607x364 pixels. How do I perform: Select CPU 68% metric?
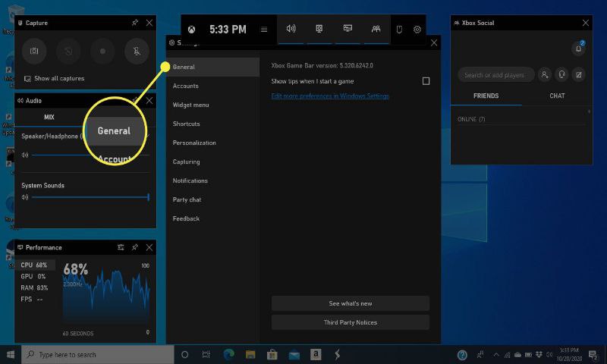coord(35,265)
